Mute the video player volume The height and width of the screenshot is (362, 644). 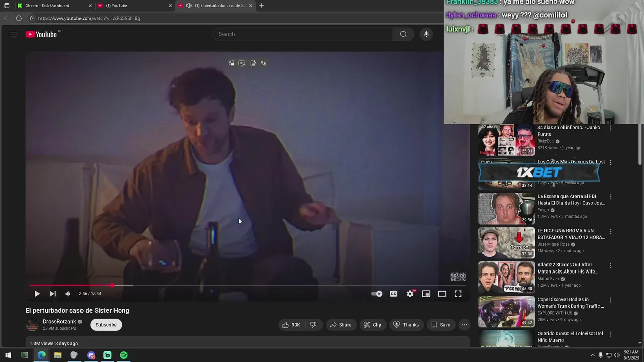point(68,294)
